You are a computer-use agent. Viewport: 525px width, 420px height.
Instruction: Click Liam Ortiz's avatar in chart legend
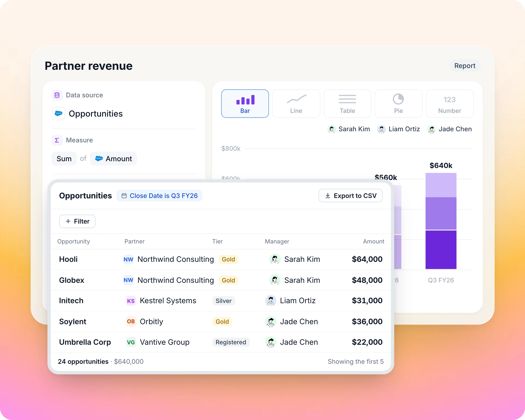pyautogui.click(x=381, y=129)
